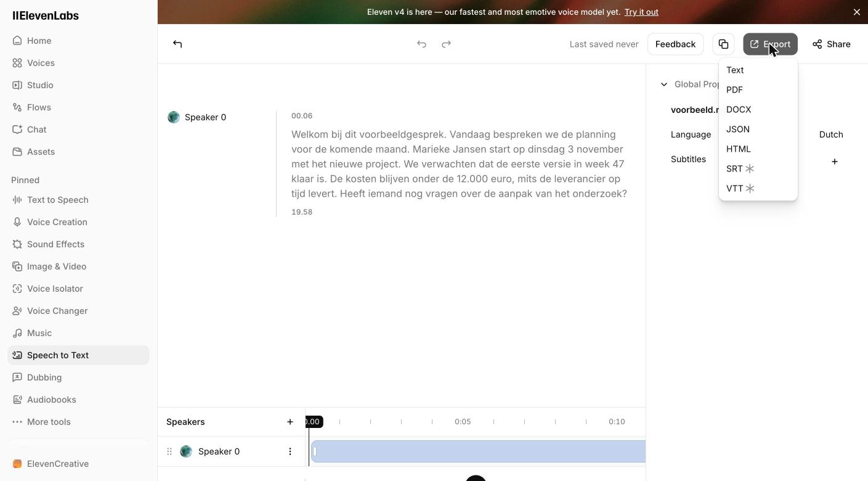The height and width of the screenshot is (481, 868).
Task: Click the transcript paragraph text
Action: pyautogui.click(x=460, y=164)
